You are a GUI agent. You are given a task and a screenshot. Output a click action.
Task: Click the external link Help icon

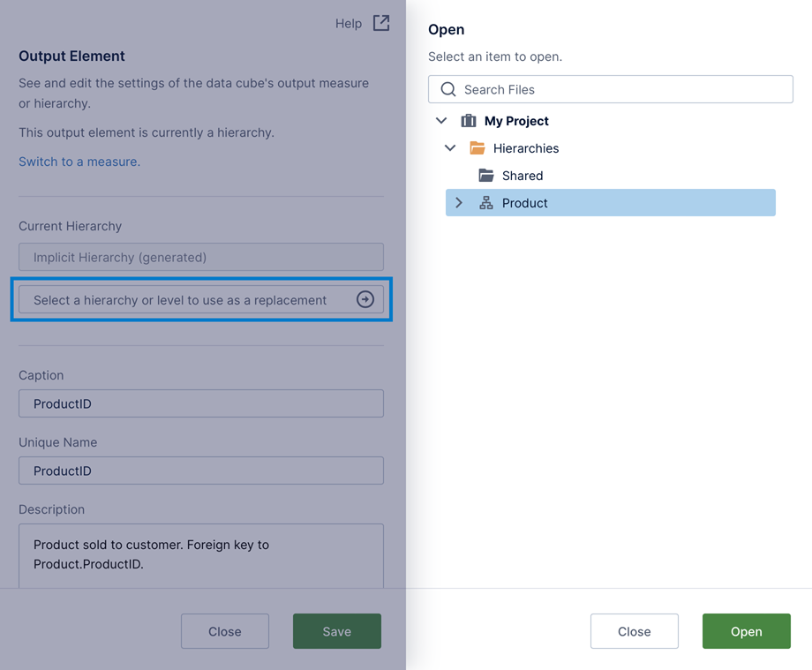(380, 24)
